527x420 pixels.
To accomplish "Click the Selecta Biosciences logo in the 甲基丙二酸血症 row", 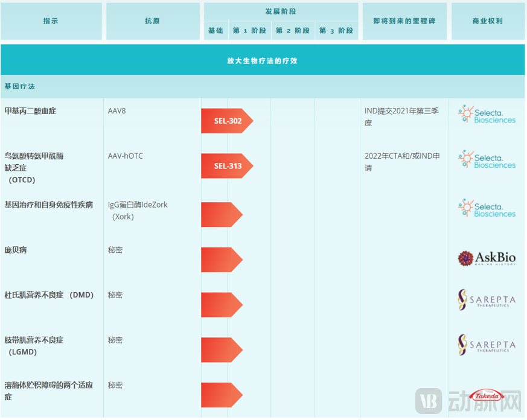I will (487, 115).
